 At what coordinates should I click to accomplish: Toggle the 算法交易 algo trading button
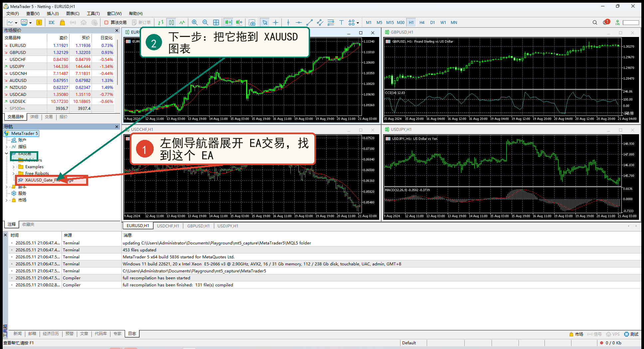(x=115, y=22)
